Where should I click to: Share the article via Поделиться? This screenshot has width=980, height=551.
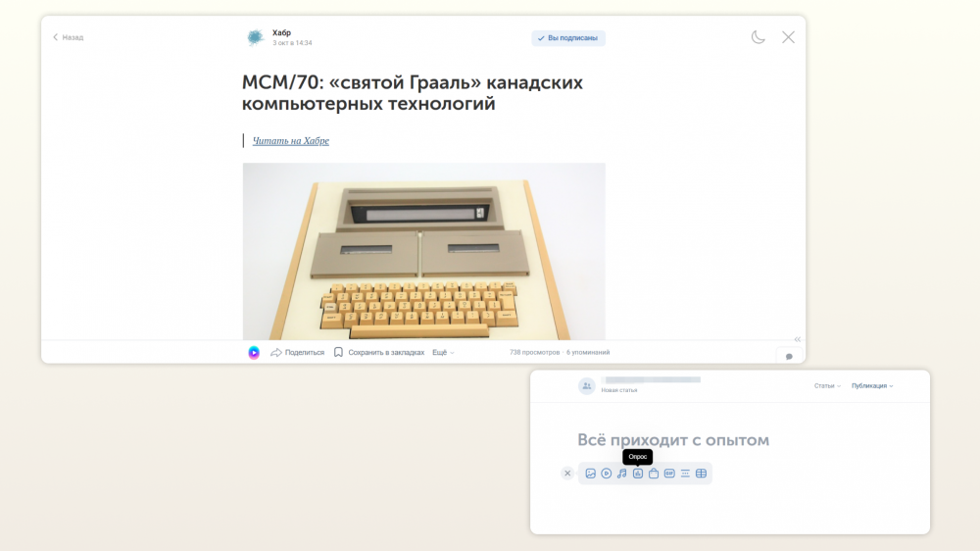(x=298, y=353)
